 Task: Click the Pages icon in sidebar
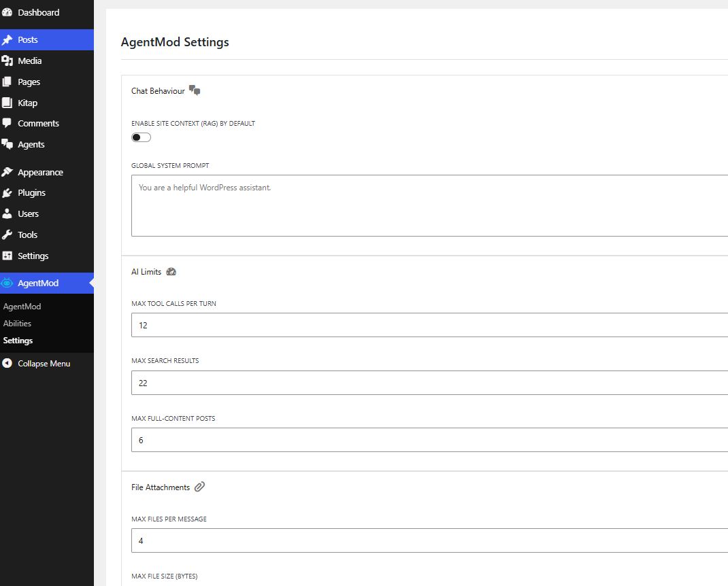(7, 82)
